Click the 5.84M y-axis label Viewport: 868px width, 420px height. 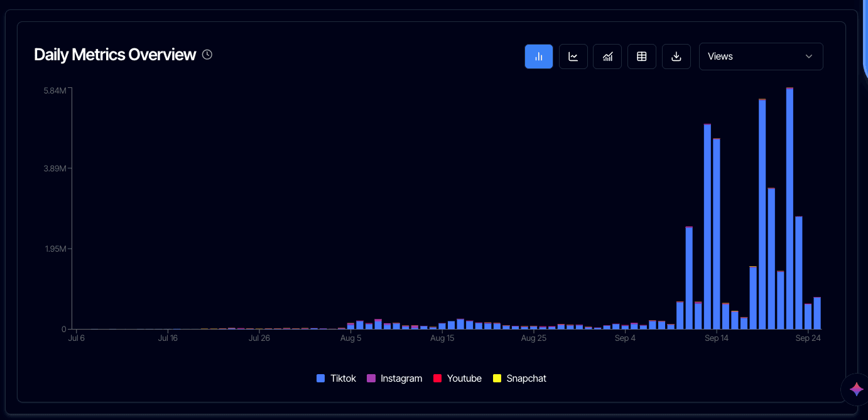pos(55,90)
